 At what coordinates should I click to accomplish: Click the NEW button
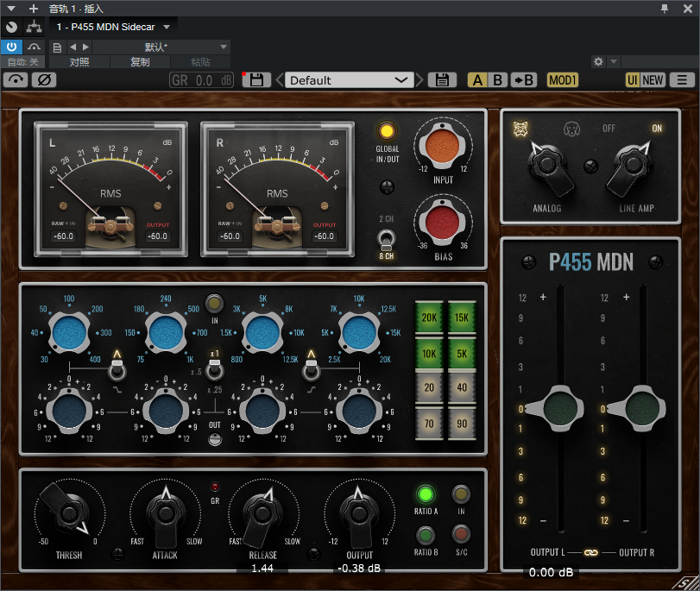click(x=653, y=80)
